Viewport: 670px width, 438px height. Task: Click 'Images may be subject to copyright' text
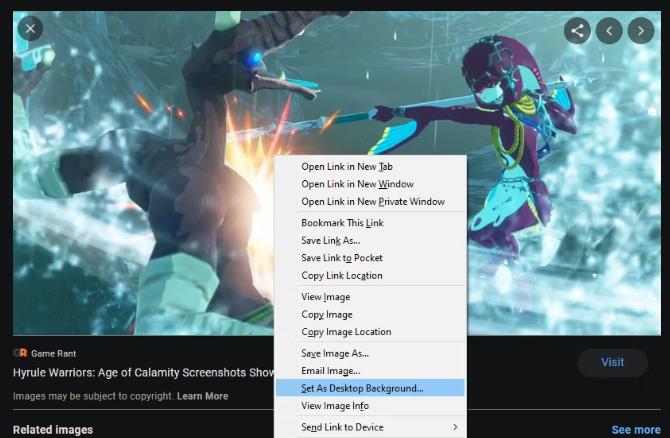pyautogui.click(x=93, y=396)
